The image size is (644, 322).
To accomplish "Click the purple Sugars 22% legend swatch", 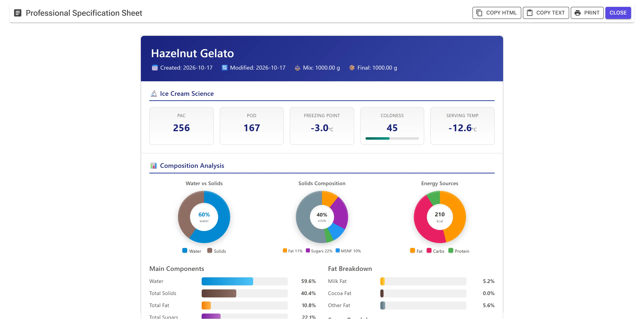I will click(308, 251).
